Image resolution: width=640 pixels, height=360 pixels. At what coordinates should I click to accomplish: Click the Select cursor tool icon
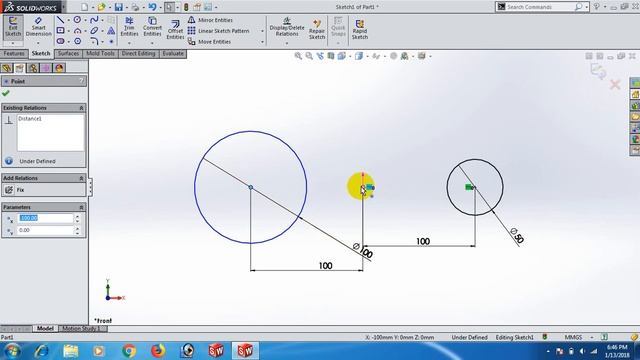coord(169,7)
